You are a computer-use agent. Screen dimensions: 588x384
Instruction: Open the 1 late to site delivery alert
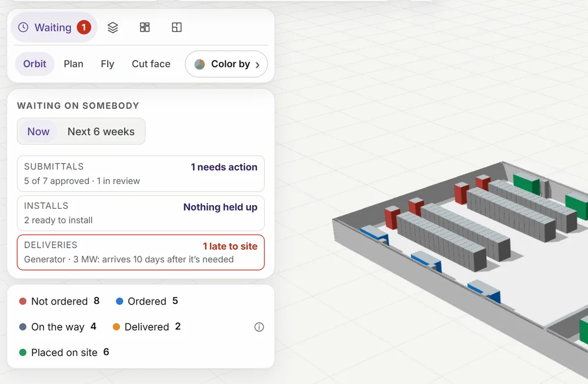click(141, 252)
